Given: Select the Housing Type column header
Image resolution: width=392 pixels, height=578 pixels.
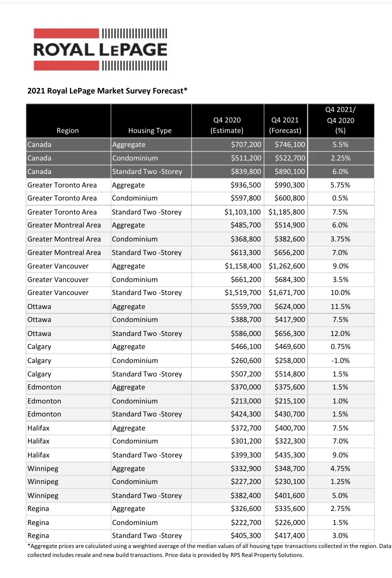Looking at the screenshot, I should [x=149, y=130].
